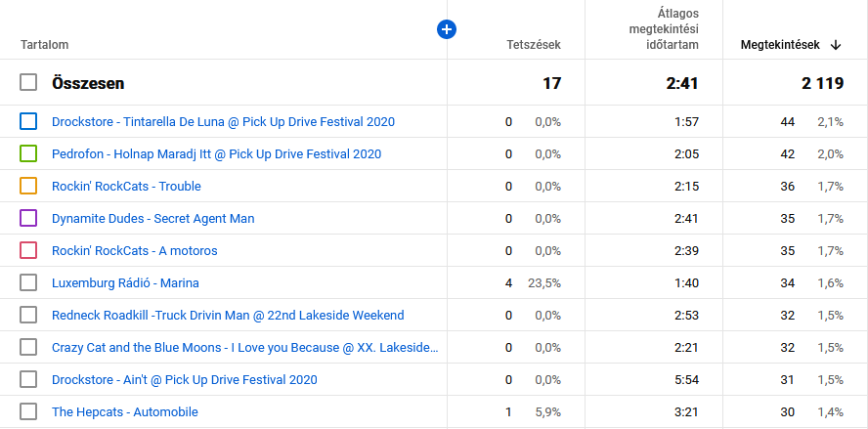Select the Redneck Roadkill row checkbox
The height and width of the screenshot is (429, 868).
(x=28, y=315)
